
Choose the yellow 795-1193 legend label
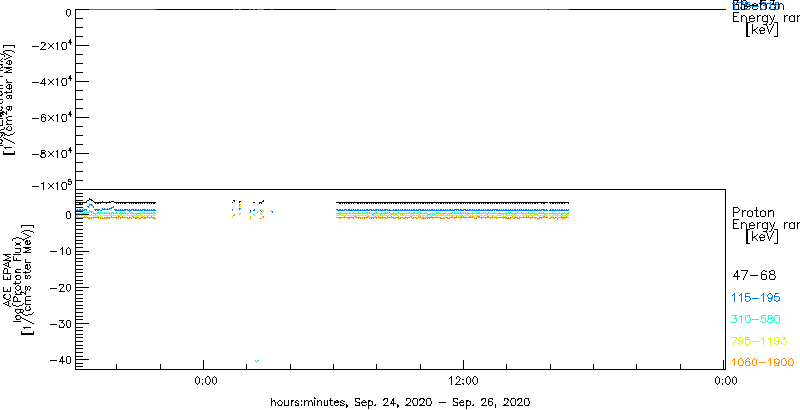tap(760, 341)
